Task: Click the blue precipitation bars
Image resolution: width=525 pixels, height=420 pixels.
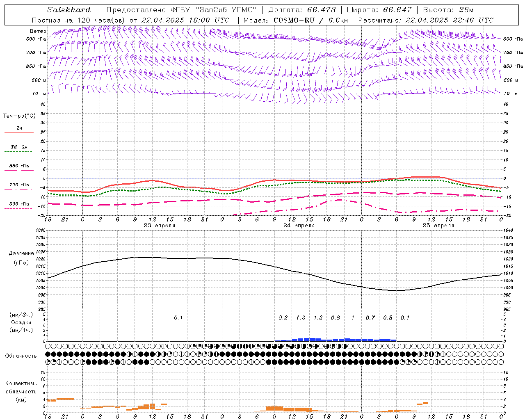Action: [x=336, y=340]
